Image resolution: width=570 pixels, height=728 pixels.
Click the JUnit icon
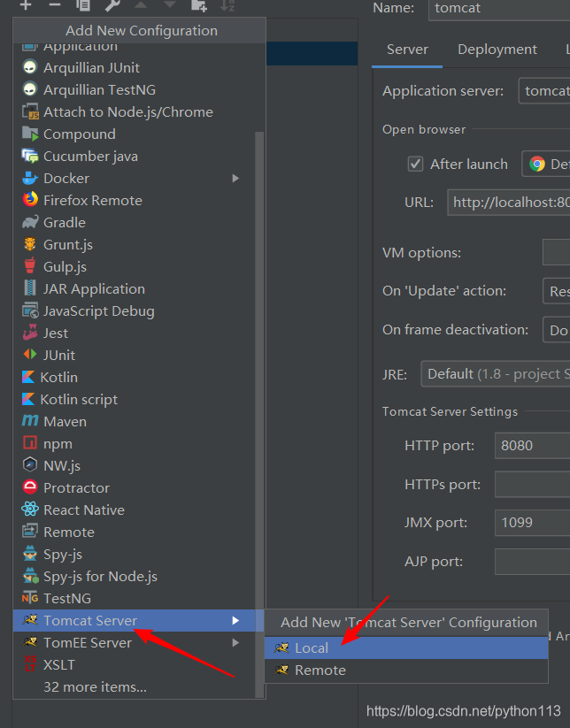[x=30, y=355]
